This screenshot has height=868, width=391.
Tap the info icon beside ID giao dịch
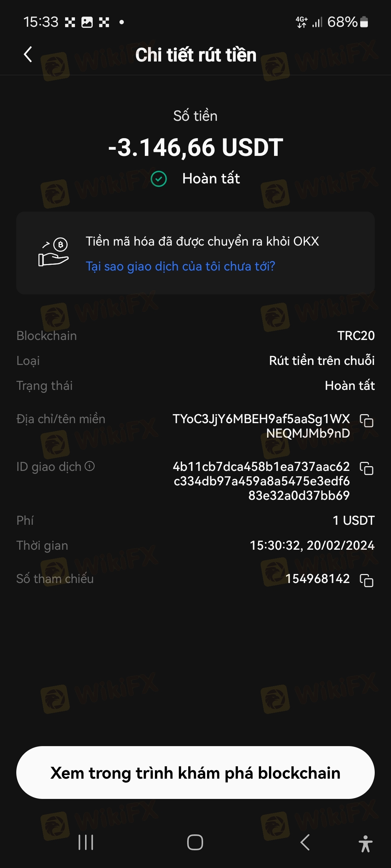(x=90, y=466)
